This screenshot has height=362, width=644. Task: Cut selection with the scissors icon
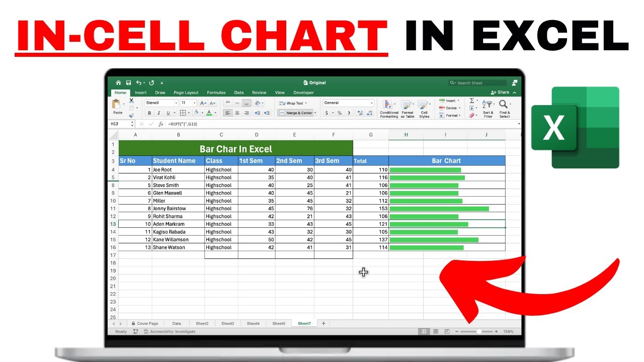pyautogui.click(x=132, y=101)
